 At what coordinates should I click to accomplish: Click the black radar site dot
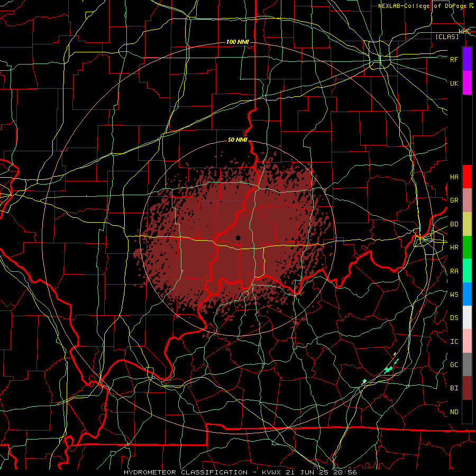[x=239, y=238]
